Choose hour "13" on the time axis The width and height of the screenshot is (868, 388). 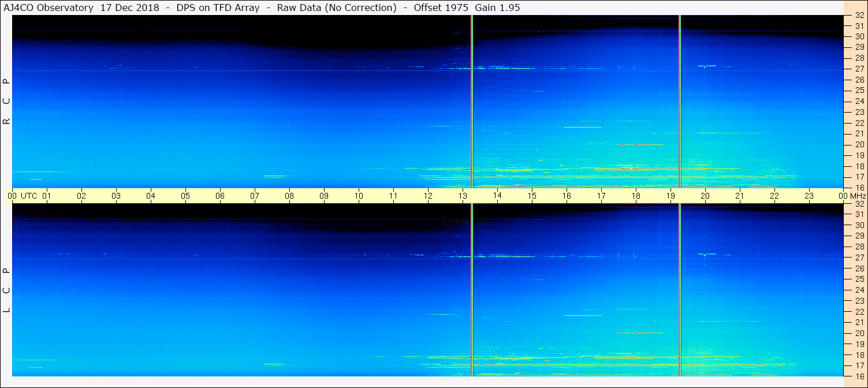tap(463, 196)
